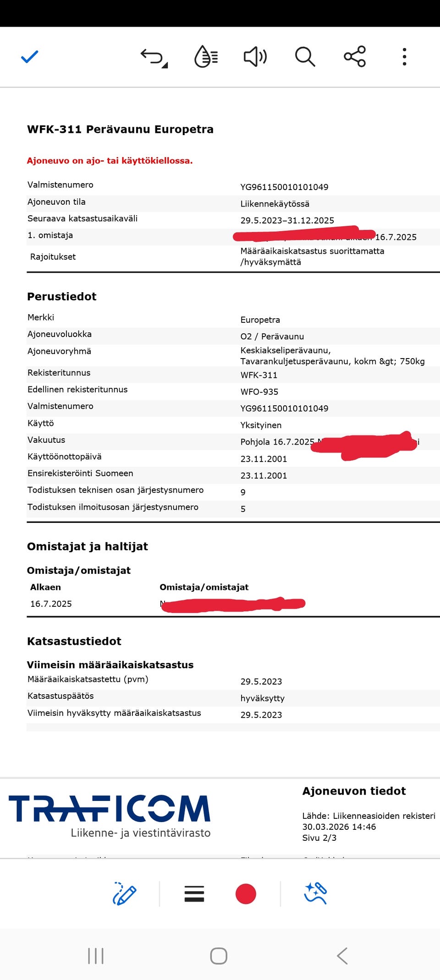The image size is (440, 980).
Task: Open the three-dot more options menu
Action: point(404,57)
